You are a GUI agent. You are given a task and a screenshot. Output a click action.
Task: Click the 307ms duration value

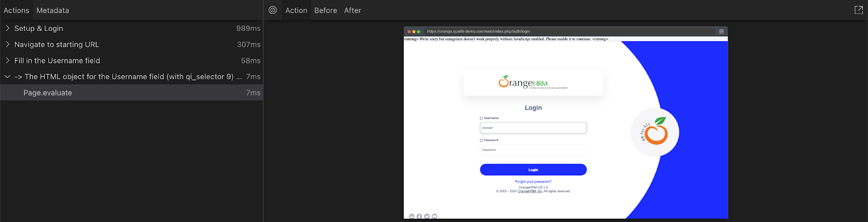[248, 45]
